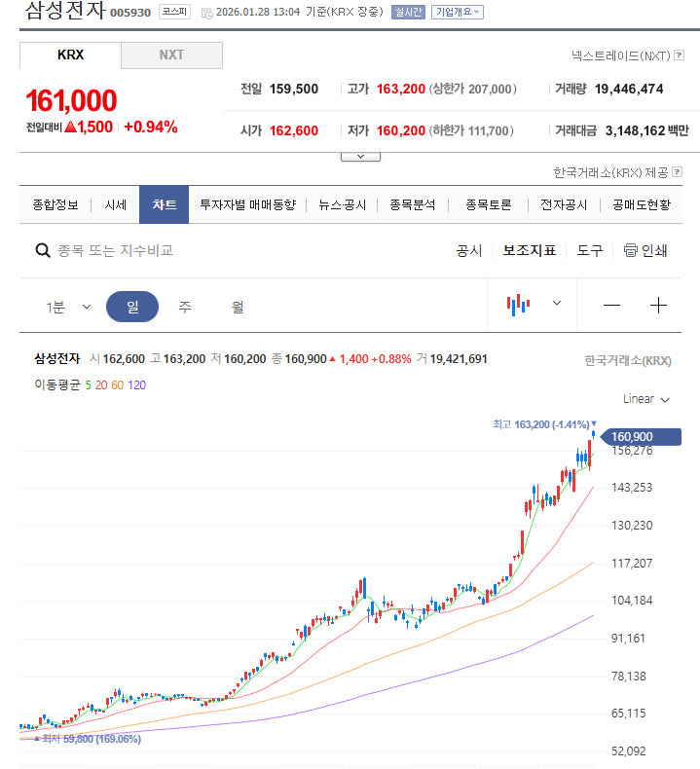Screen dimensions: 700x769
Task: Click the 상한가 207,000 text
Action: tap(473, 89)
